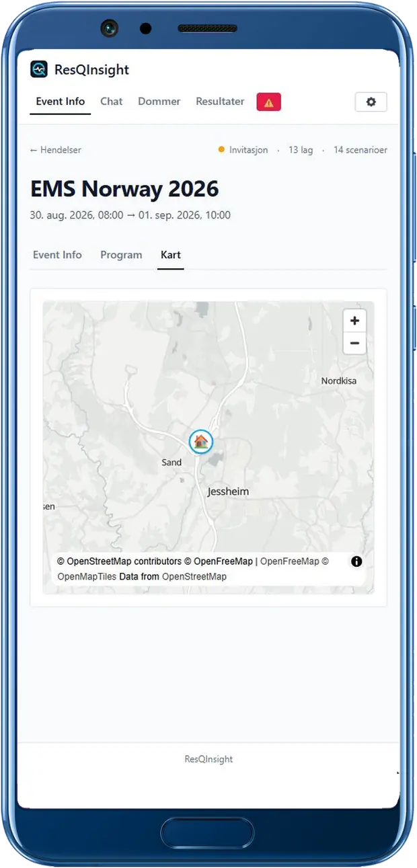Select the Event Info sub-tab under event title
This screenshot has width=417, height=868.
point(57,255)
